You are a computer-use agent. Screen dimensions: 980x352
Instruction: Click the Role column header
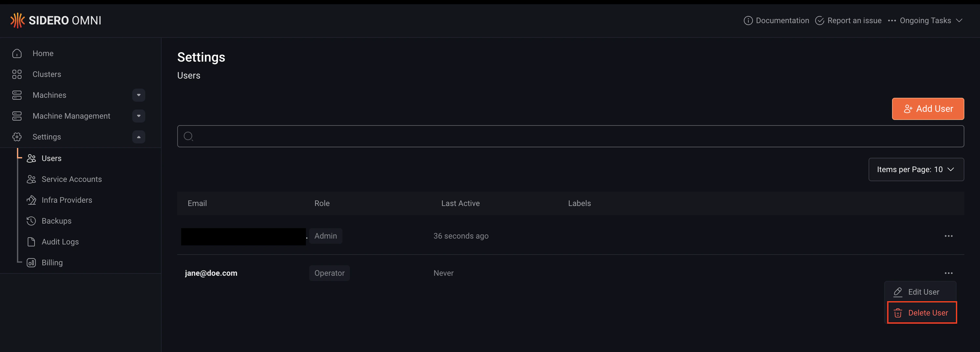(x=322, y=204)
